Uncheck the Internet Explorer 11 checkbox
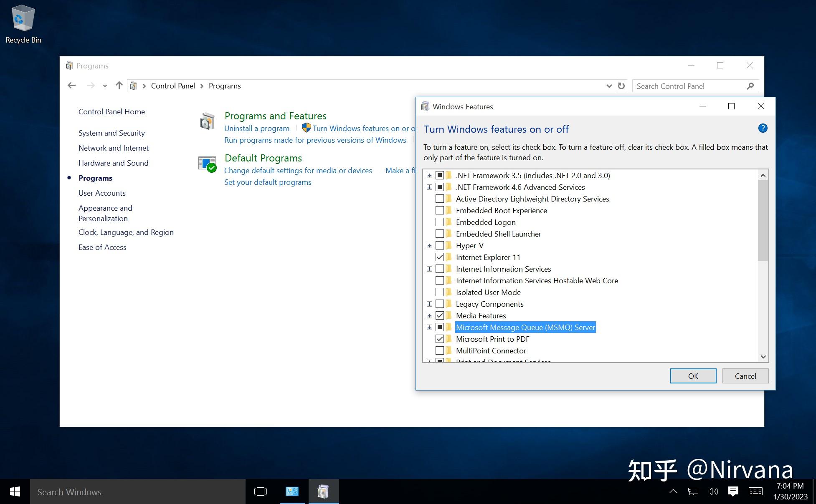816x504 pixels. [x=439, y=257]
